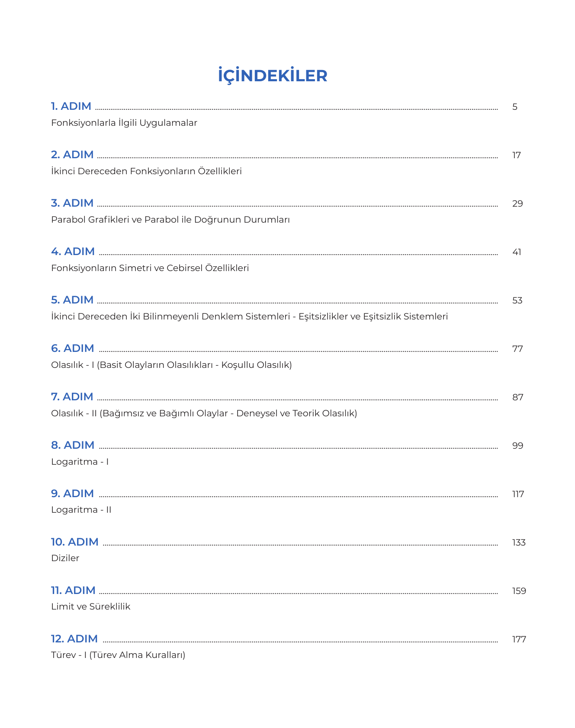Select the "3. ADIM" heading

tap(72, 203)
